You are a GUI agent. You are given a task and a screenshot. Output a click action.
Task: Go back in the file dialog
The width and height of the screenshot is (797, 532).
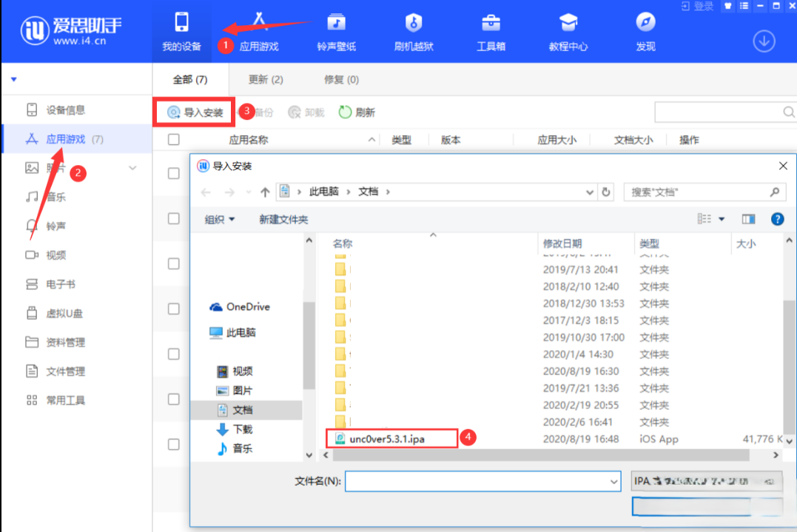point(205,192)
